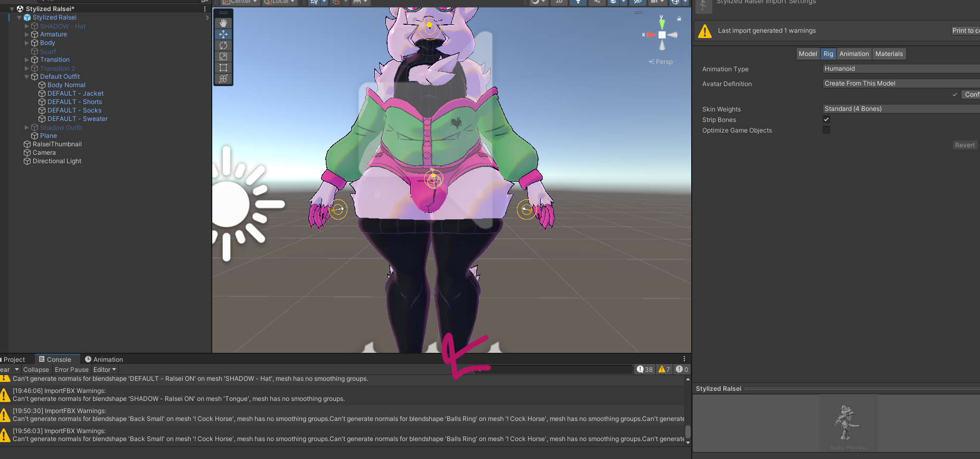
Task: Toggle the Error Pause button
Action: pyautogui.click(x=72, y=370)
